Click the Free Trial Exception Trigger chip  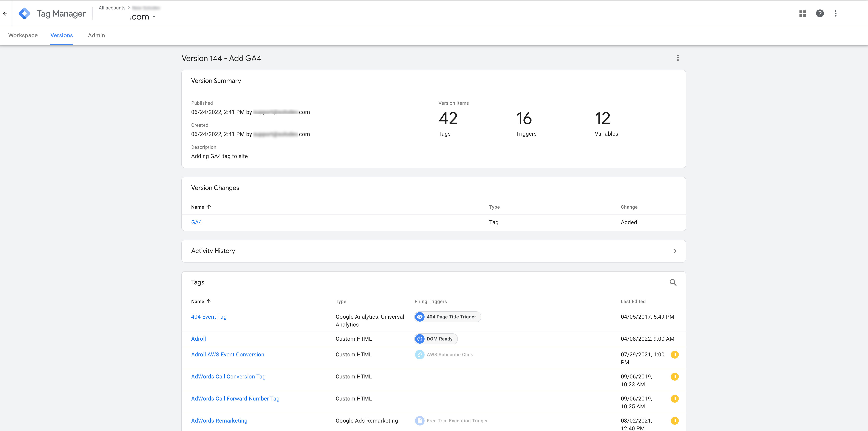click(452, 421)
